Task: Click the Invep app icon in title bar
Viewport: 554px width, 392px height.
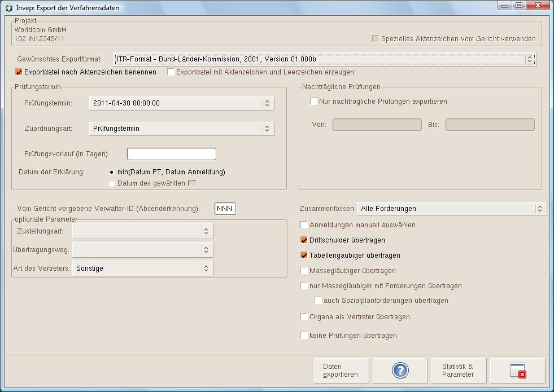Action: click(x=9, y=7)
